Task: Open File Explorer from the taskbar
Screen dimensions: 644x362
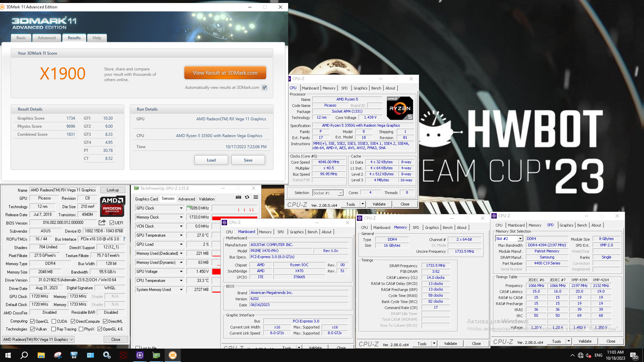Action: click(41, 355)
